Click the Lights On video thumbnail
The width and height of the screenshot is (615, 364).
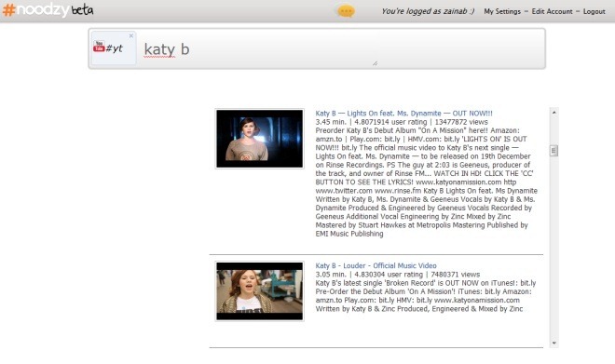[260, 139]
